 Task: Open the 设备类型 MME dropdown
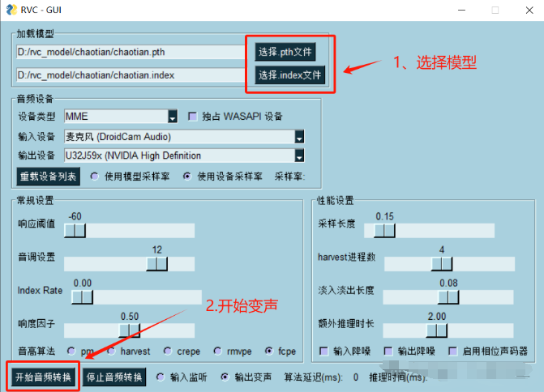121,116
